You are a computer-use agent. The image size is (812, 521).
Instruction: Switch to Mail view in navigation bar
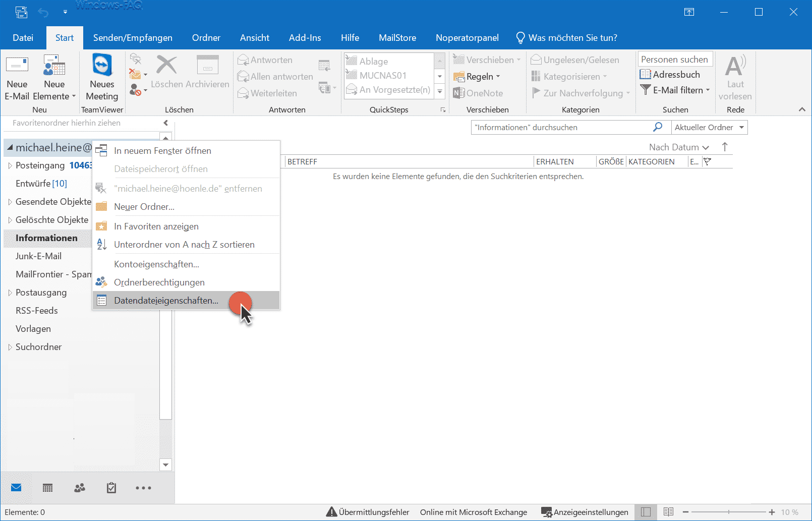pos(16,488)
